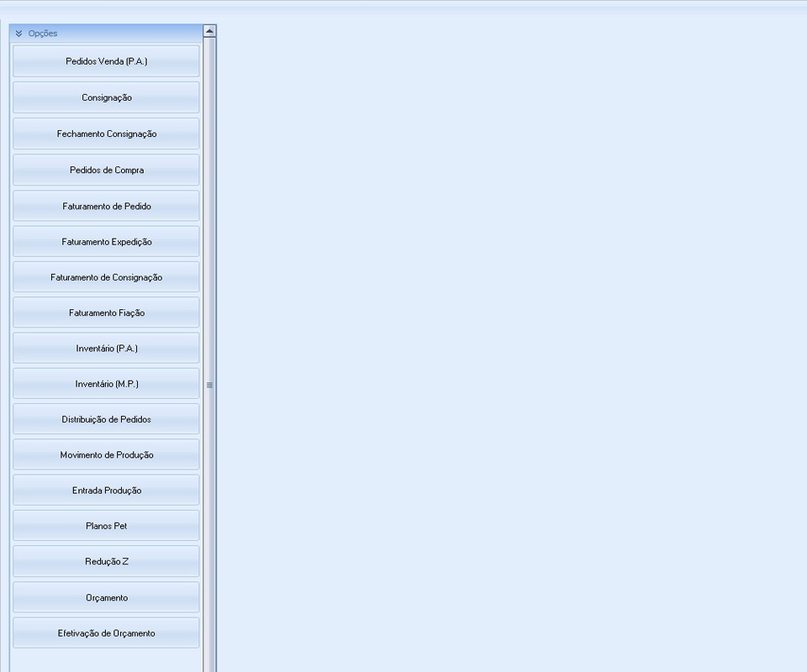Launch Efetivação de Orçamento
The height and width of the screenshot is (672, 807).
pos(107,633)
